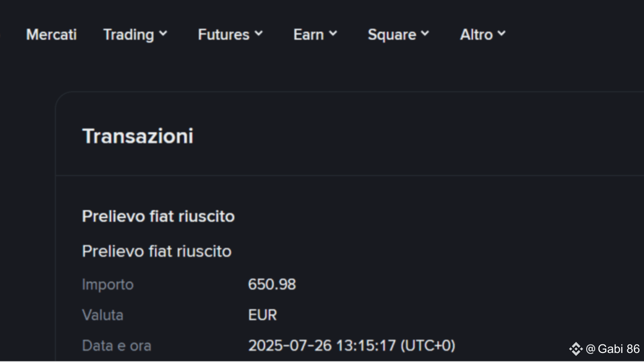Click the Earn menu label
This screenshot has width=644, height=362.
308,35
